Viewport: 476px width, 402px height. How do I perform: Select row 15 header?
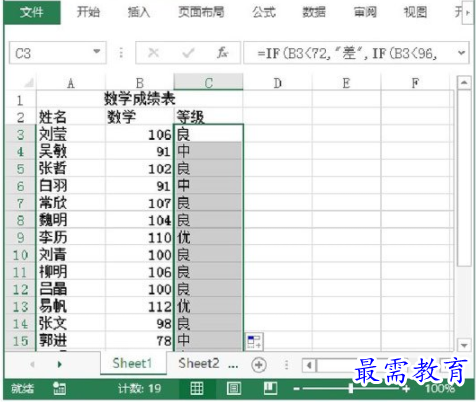pyautogui.click(x=20, y=341)
